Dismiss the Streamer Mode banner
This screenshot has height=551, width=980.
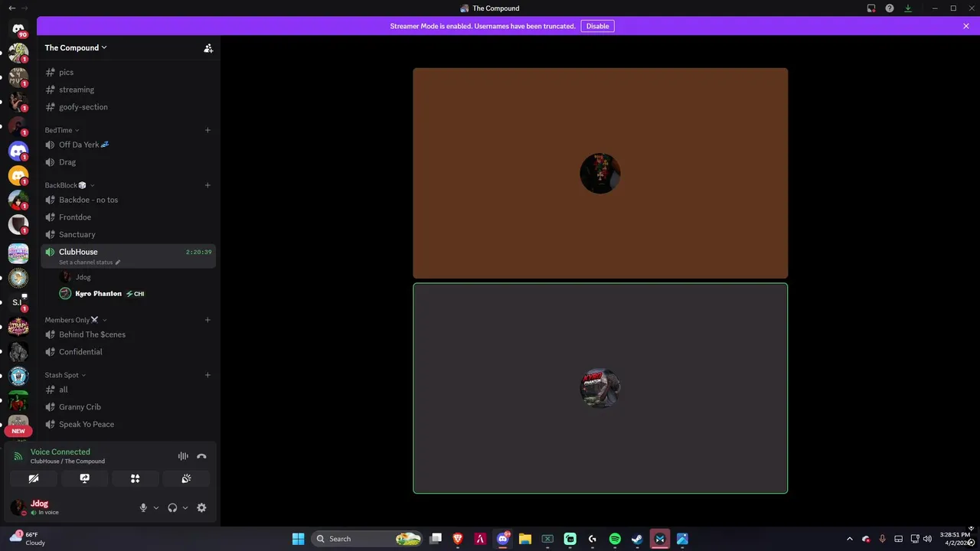(x=966, y=26)
